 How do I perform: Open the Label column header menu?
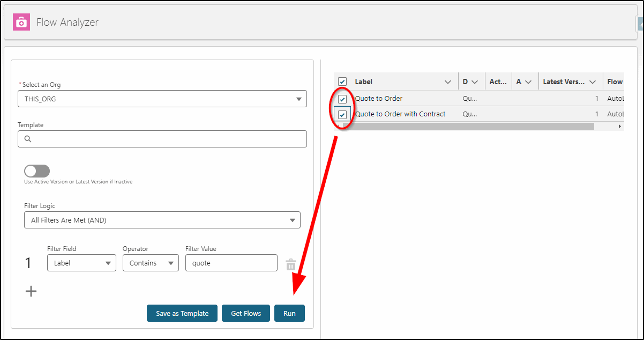pyautogui.click(x=448, y=81)
